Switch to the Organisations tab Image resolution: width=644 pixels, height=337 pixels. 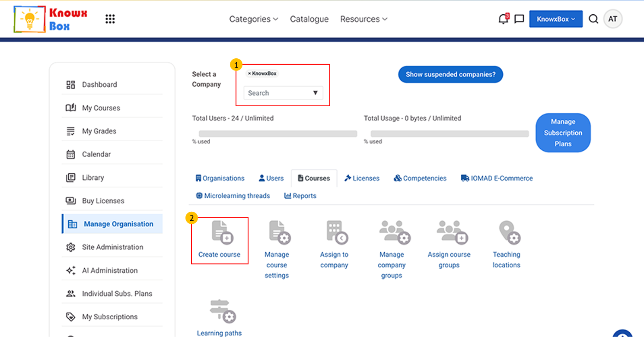tap(220, 178)
